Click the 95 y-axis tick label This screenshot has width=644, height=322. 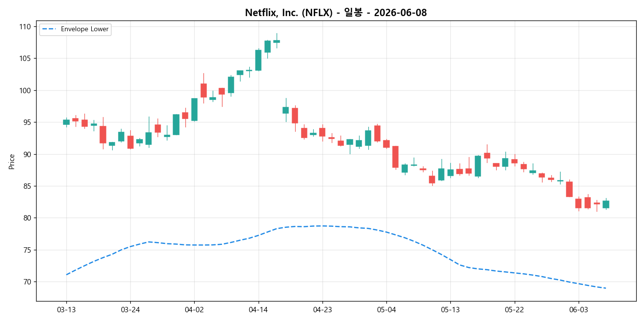28,122
